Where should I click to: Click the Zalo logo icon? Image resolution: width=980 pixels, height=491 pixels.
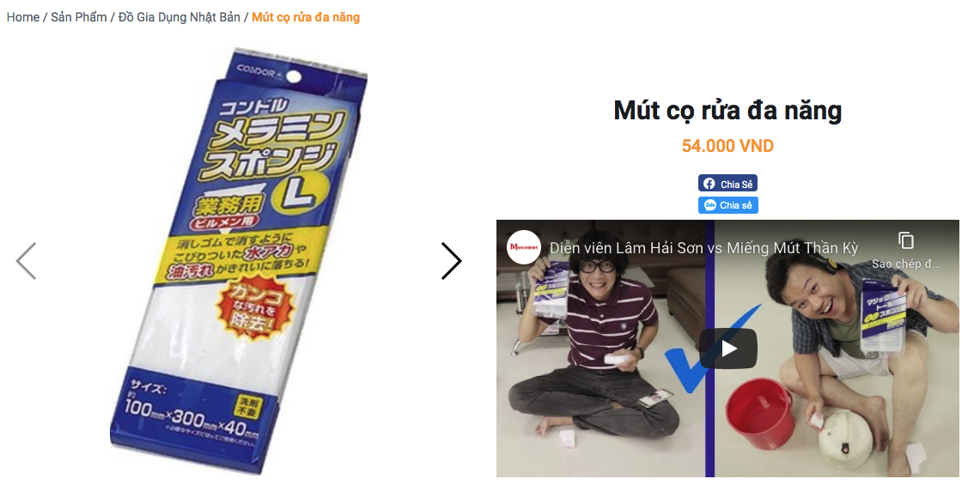710,205
